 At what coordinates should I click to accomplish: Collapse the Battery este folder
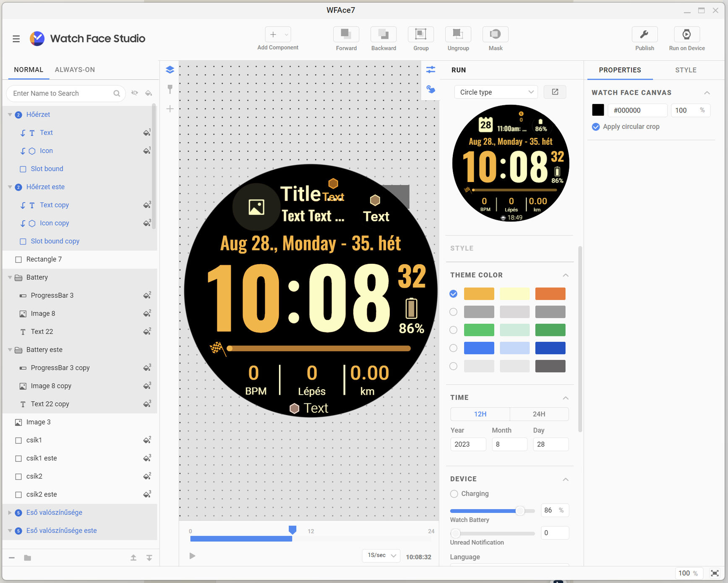pyautogui.click(x=10, y=349)
